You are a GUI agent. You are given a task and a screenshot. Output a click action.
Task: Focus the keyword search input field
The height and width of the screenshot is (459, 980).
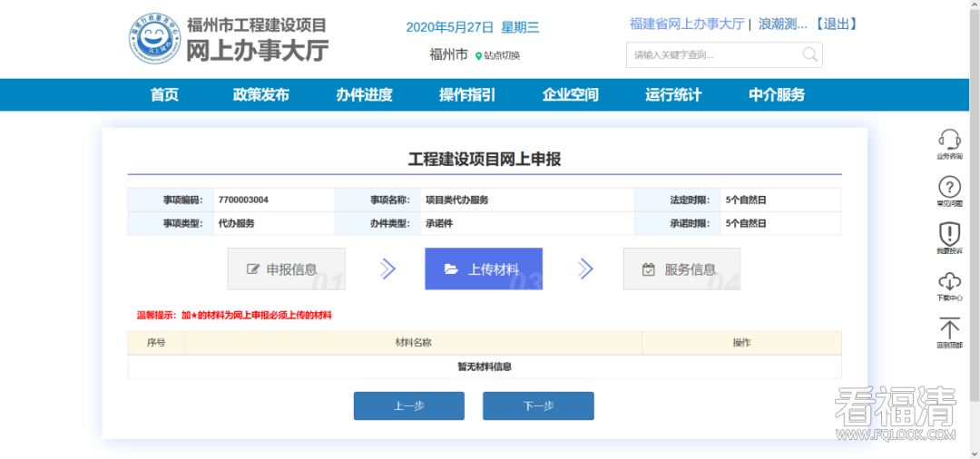pos(712,55)
